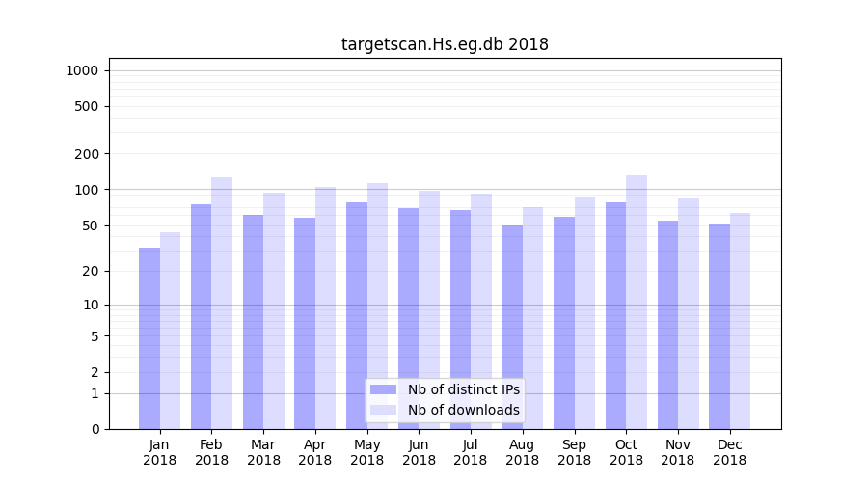Click the '200' y-axis tick label
The width and height of the screenshot is (868, 482).
86,154
